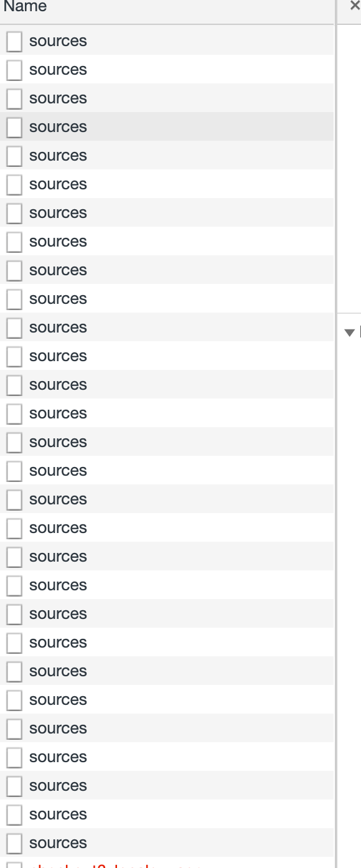Check the fifth sources checkbox
The width and height of the screenshot is (361, 868).
[14, 156]
